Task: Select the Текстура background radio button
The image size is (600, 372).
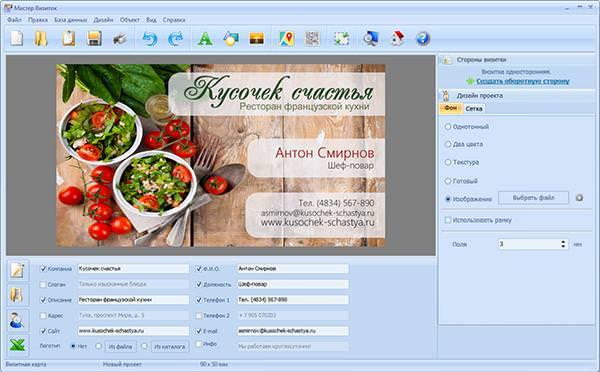Action: (448, 162)
